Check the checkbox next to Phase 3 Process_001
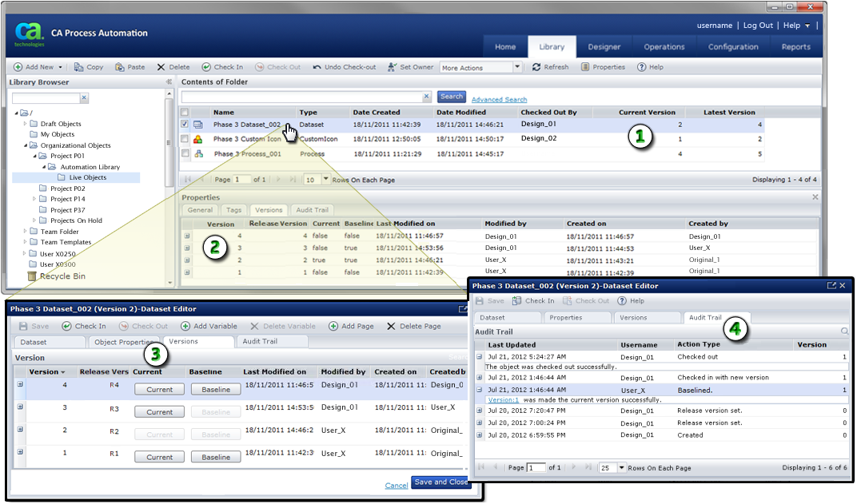Viewport: 857px width, 504px height. click(x=184, y=154)
